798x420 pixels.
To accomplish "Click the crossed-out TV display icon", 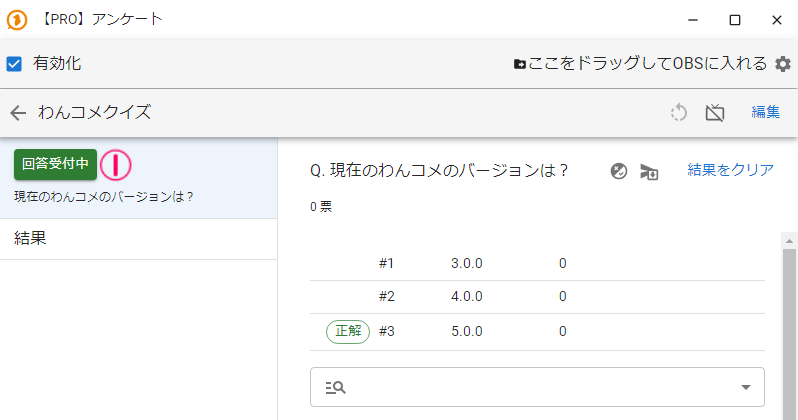I will click(714, 113).
